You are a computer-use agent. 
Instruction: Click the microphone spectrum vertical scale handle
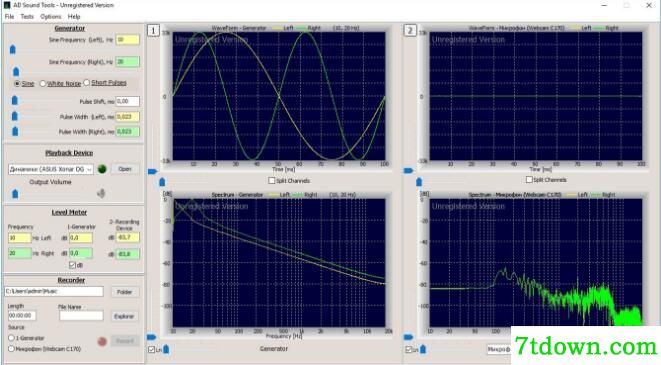click(x=408, y=337)
